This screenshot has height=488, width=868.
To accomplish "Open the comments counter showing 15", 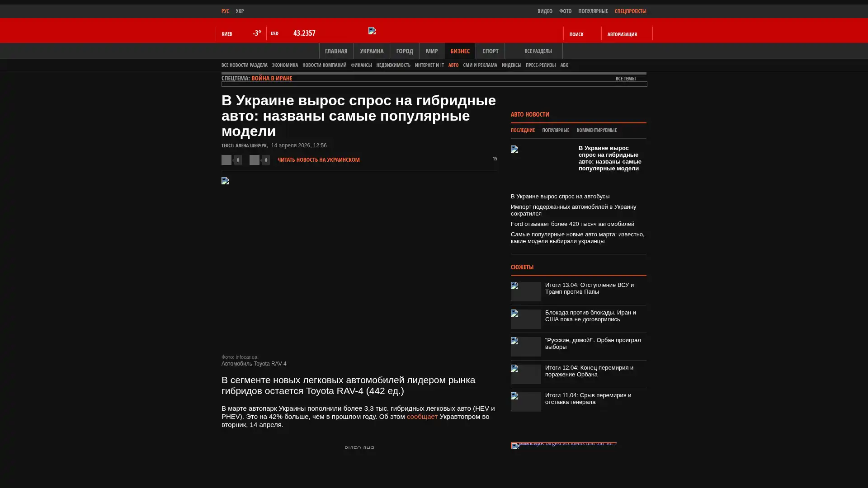I will coord(494,159).
